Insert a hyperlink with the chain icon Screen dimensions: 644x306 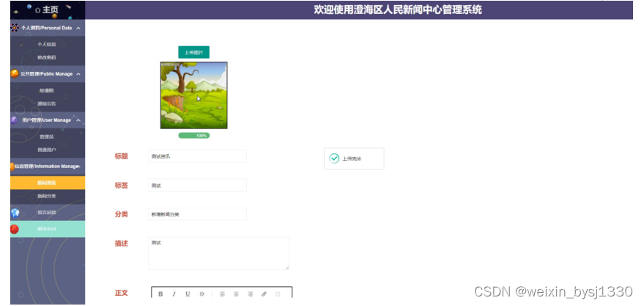tap(264, 294)
